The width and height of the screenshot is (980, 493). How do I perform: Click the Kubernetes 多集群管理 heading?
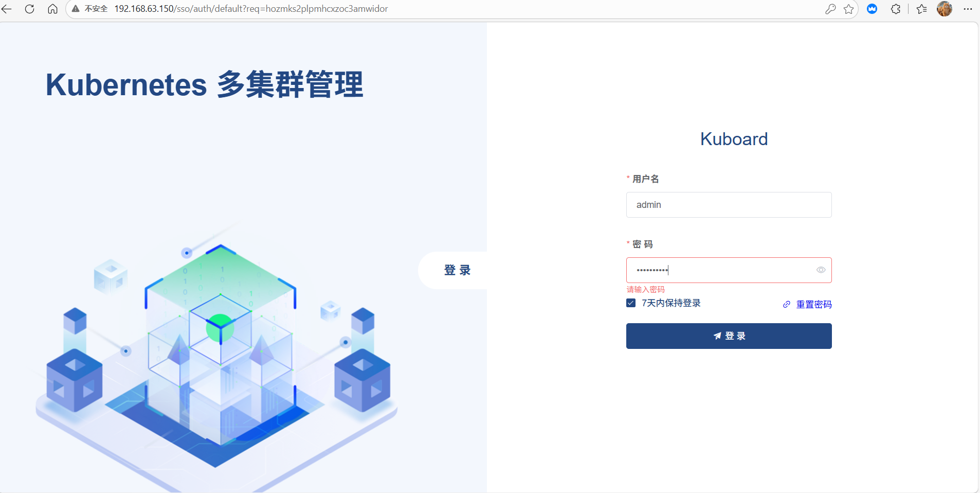click(205, 85)
